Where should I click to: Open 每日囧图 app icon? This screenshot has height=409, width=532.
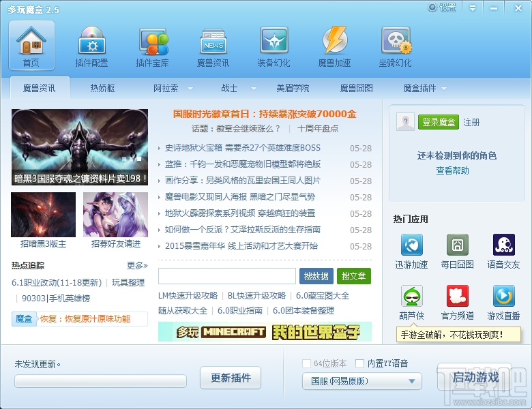point(458,245)
